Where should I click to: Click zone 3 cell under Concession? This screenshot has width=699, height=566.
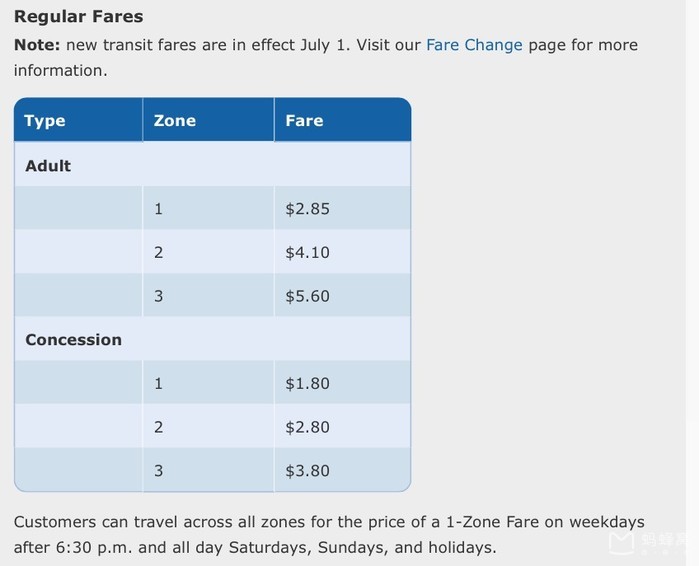pyautogui.click(x=159, y=471)
